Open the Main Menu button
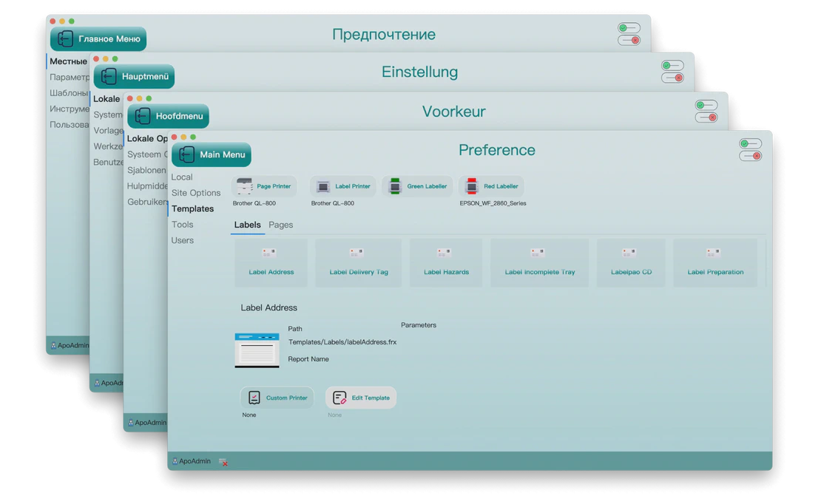821x504 pixels. pyautogui.click(x=212, y=154)
